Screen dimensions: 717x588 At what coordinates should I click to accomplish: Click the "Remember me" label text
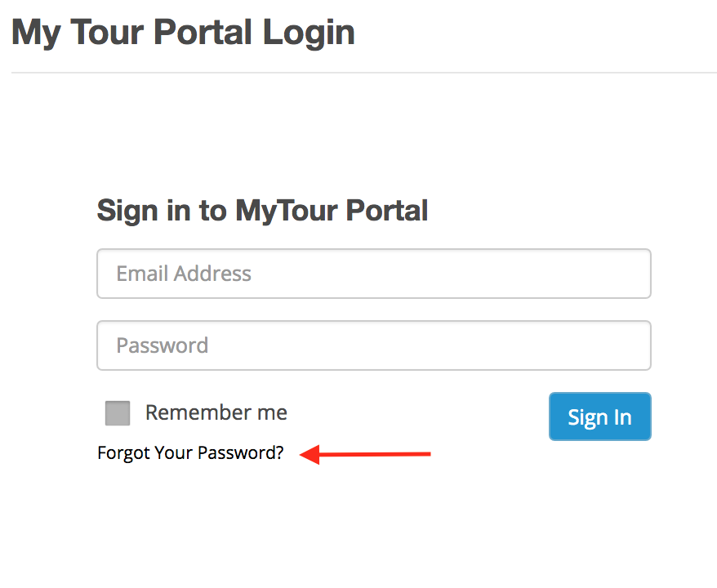pos(216,413)
